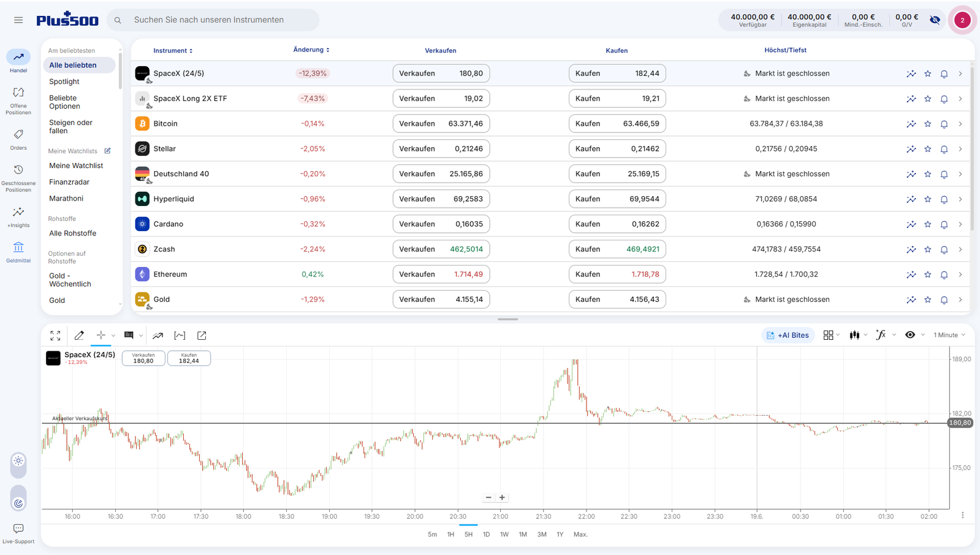This screenshot has height=555, width=980.
Task: Zoom out chart with minus button
Action: click(488, 498)
